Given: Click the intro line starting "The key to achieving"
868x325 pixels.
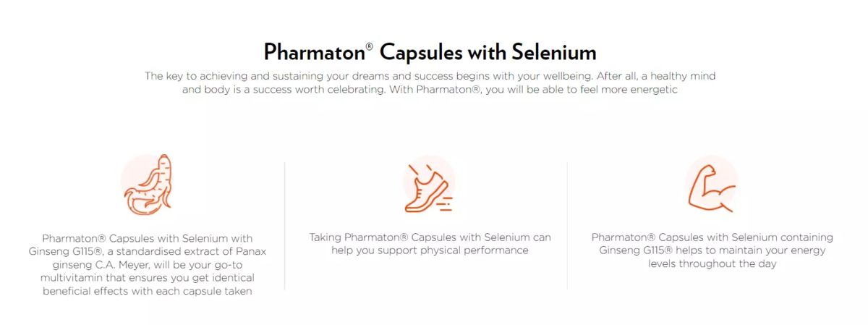Looking at the screenshot, I should (430, 75).
